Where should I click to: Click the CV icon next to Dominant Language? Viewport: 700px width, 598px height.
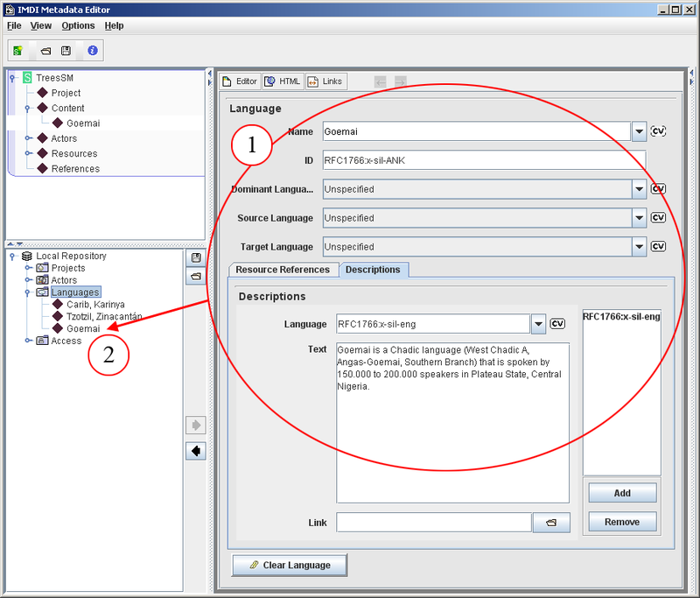(658, 189)
